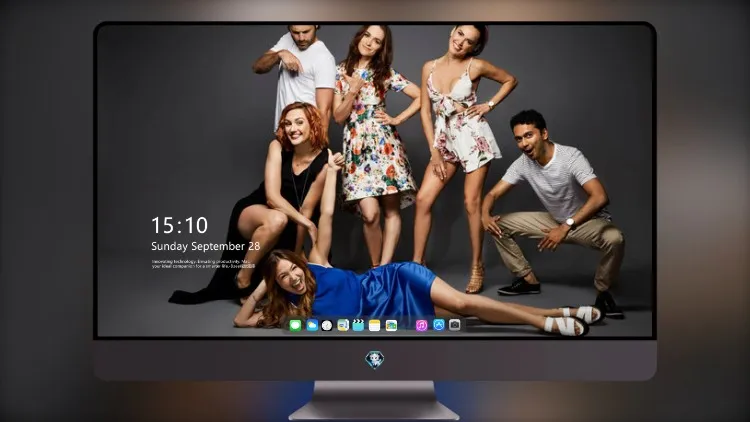Launch the pink Music app from dock
Screen dimensions: 750x422
point(421,326)
